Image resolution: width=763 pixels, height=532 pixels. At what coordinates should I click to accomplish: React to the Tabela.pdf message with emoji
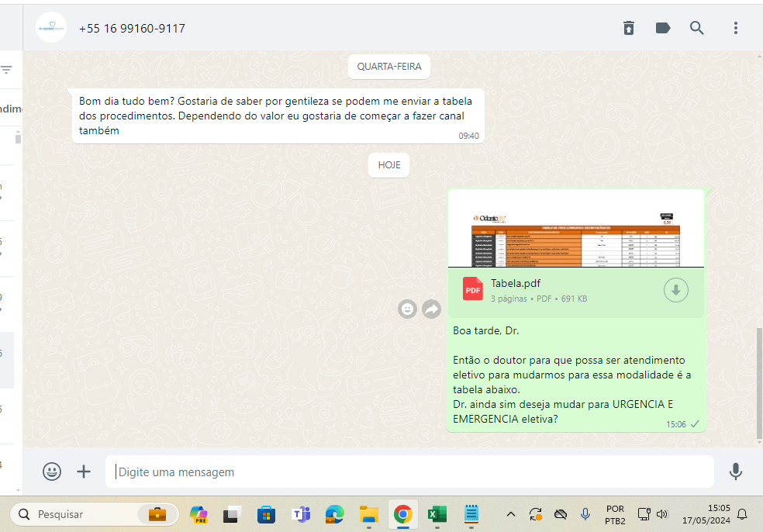tap(407, 309)
